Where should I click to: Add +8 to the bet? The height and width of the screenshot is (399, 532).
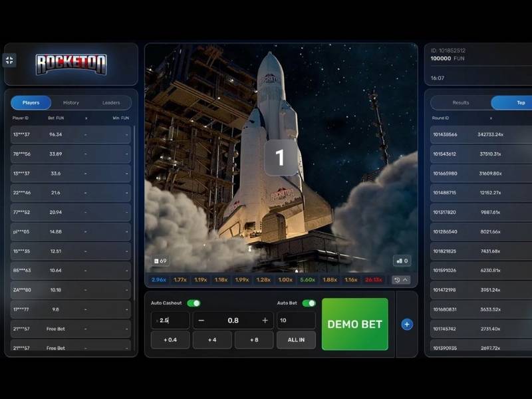pyautogui.click(x=254, y=340)
